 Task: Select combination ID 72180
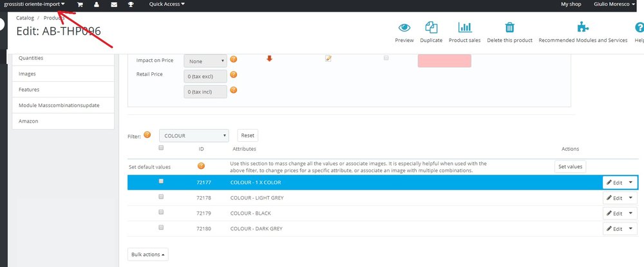204,229
